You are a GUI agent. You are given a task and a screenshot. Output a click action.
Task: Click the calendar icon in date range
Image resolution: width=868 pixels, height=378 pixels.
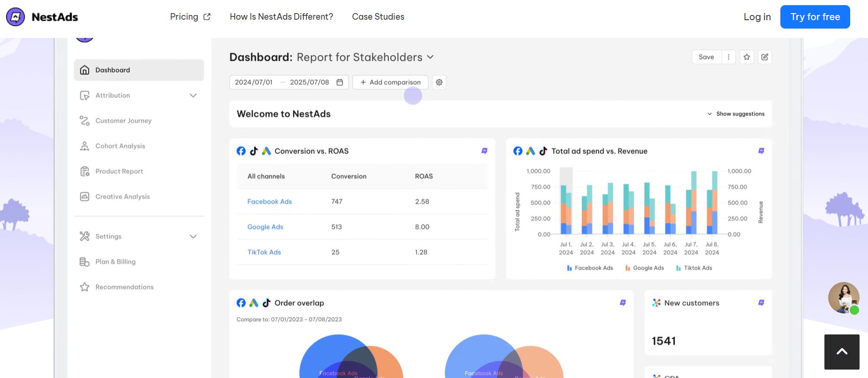pyautogui.click(x=340, y=82)
